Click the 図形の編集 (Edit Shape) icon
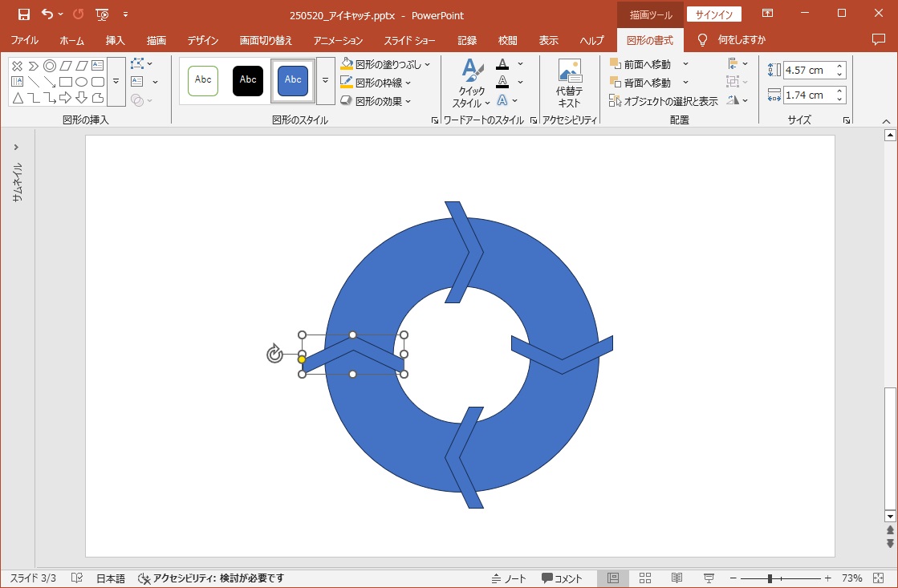This screenshot has width=898, height=588. 137,63
